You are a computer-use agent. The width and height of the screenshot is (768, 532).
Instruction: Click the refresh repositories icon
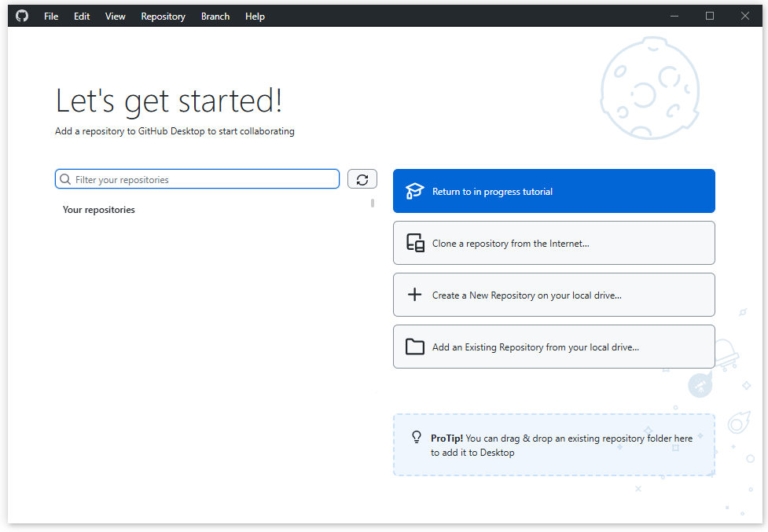coord(362,179)
